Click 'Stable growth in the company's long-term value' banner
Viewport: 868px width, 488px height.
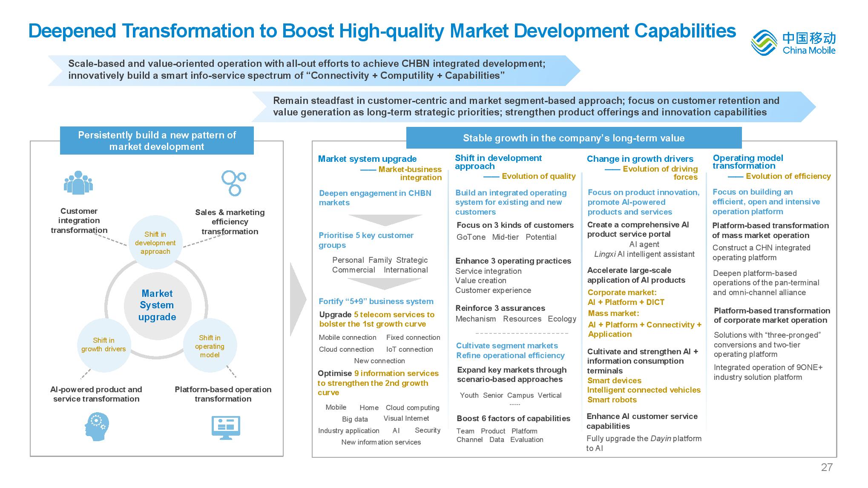tap(574, 138)
